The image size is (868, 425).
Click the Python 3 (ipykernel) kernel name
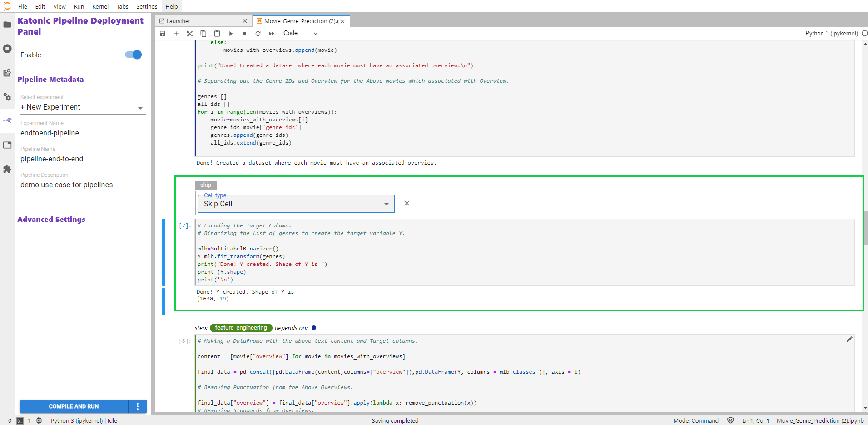tap(831, 33)
